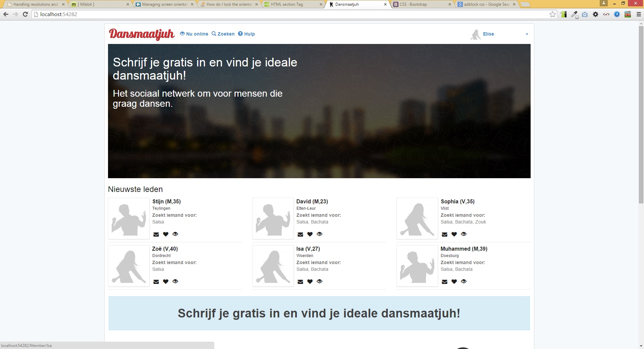Open the Nu online page
The image size is (644, 349).
[x=194, y=34]
